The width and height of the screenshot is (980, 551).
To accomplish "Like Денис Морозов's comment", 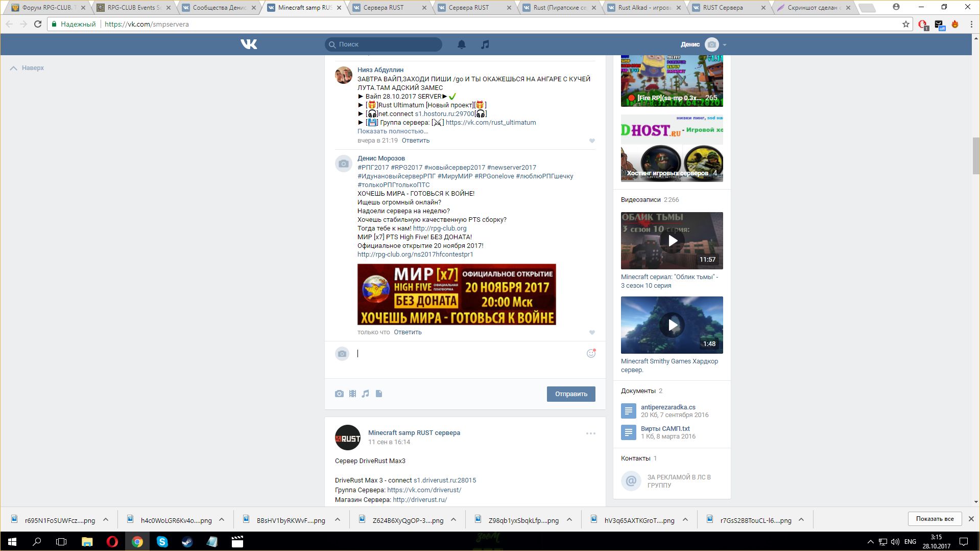I will (592, 332).
